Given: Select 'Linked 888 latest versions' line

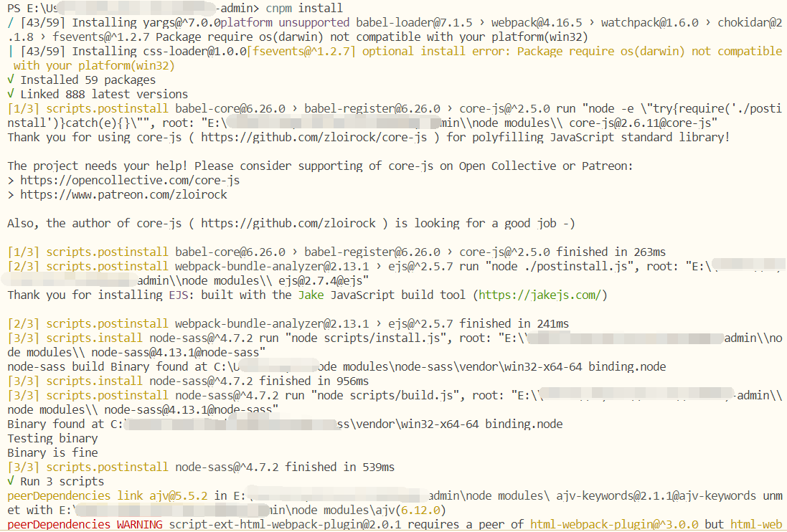Looking at the screenshot, I should (104, 94).
